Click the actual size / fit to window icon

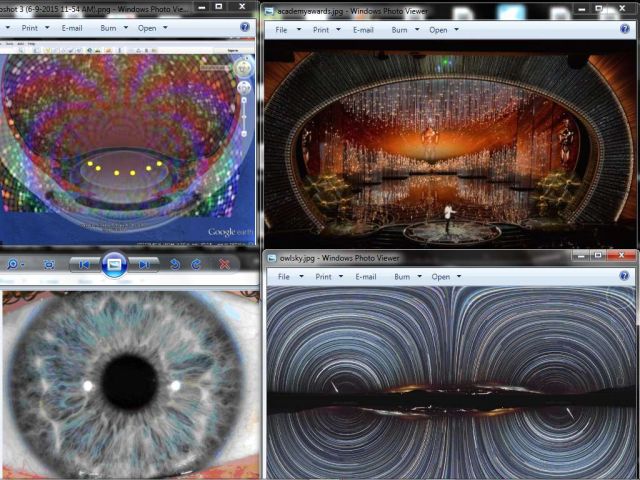point(49,265)
